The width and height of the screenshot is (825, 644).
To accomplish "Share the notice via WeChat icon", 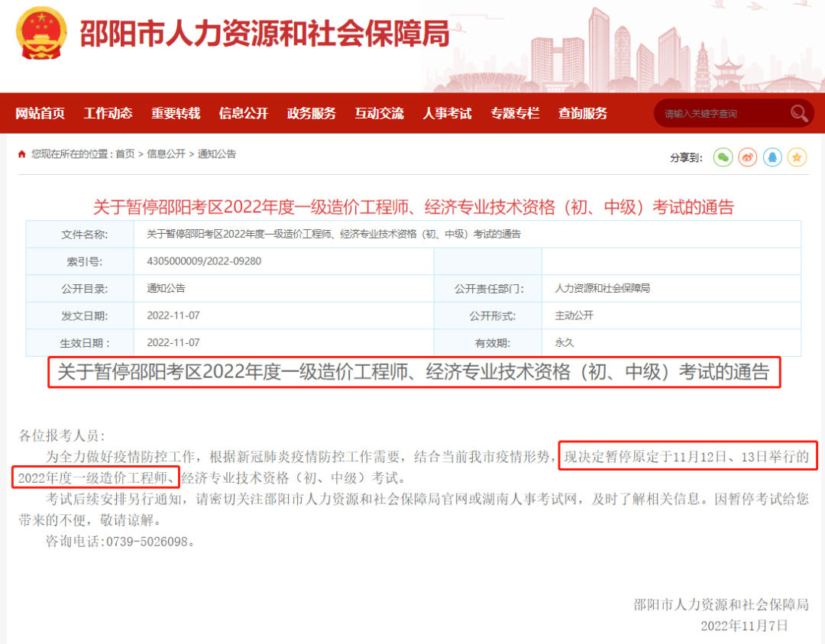I will 723,157.
